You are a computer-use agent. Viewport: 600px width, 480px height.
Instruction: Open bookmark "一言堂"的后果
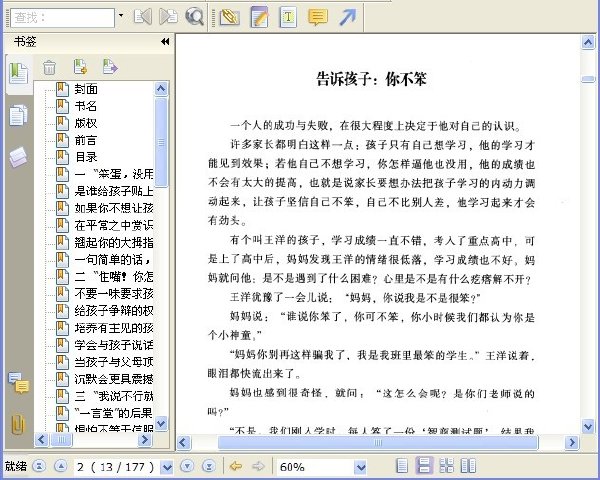click(x=114, y=413)
